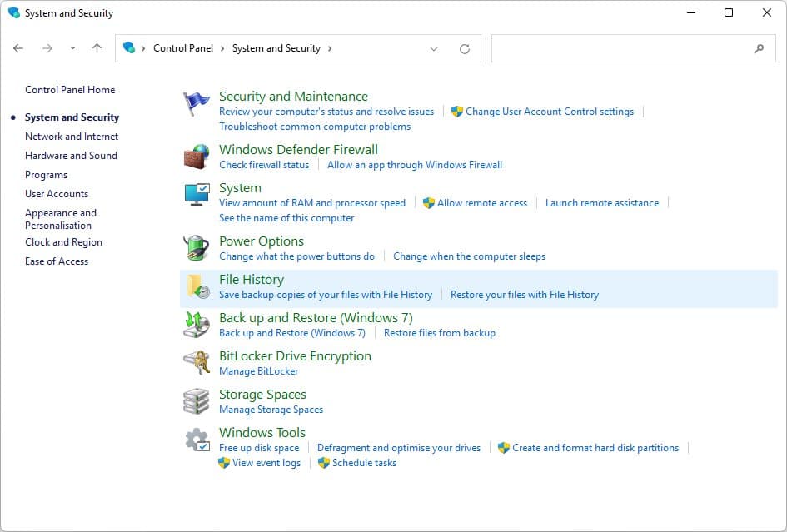The width and height of the screenshot is (787, 532).
Task: Open Restore your files with File History
Action: [x=525, y=294]
